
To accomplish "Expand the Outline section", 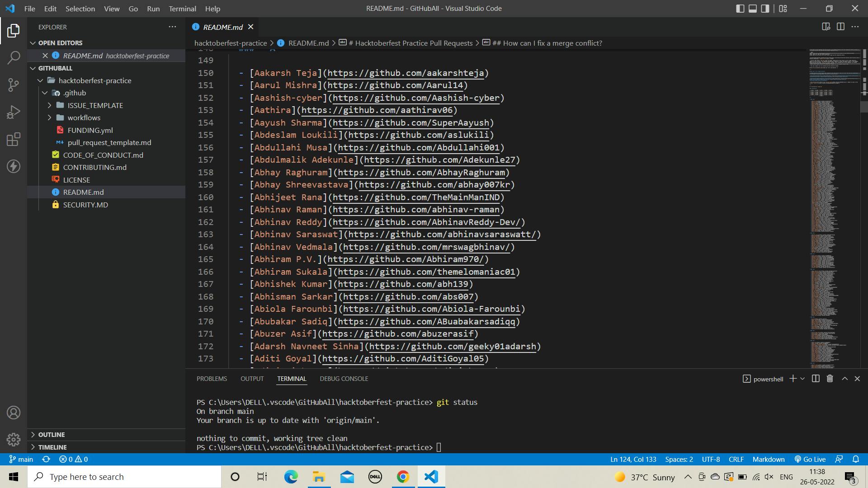I will click(106, 435).
